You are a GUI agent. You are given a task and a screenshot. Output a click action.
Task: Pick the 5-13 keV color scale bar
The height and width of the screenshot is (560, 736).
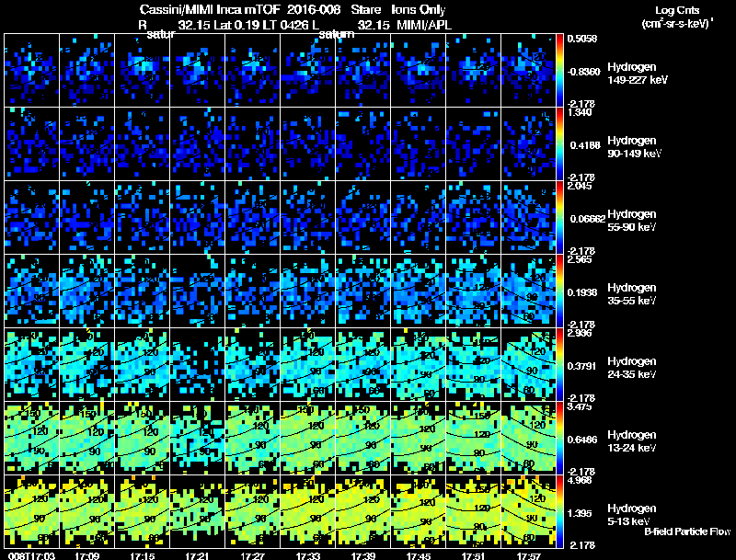tap(560, 511)
